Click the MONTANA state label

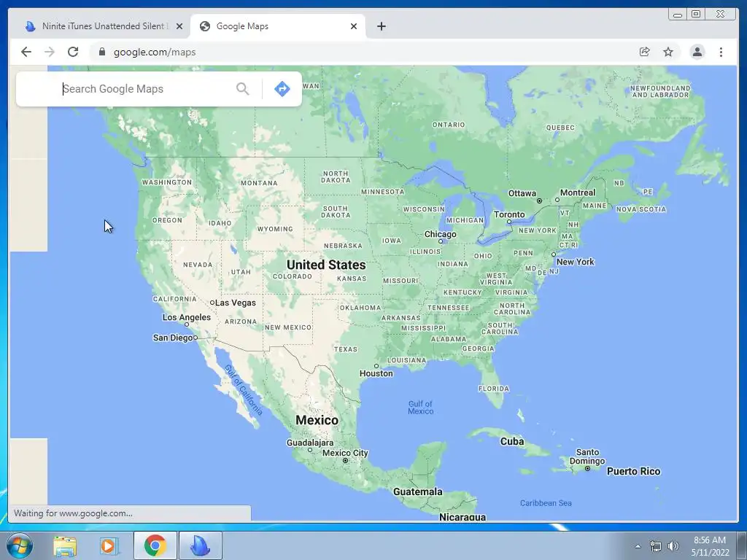pos(259,183)
